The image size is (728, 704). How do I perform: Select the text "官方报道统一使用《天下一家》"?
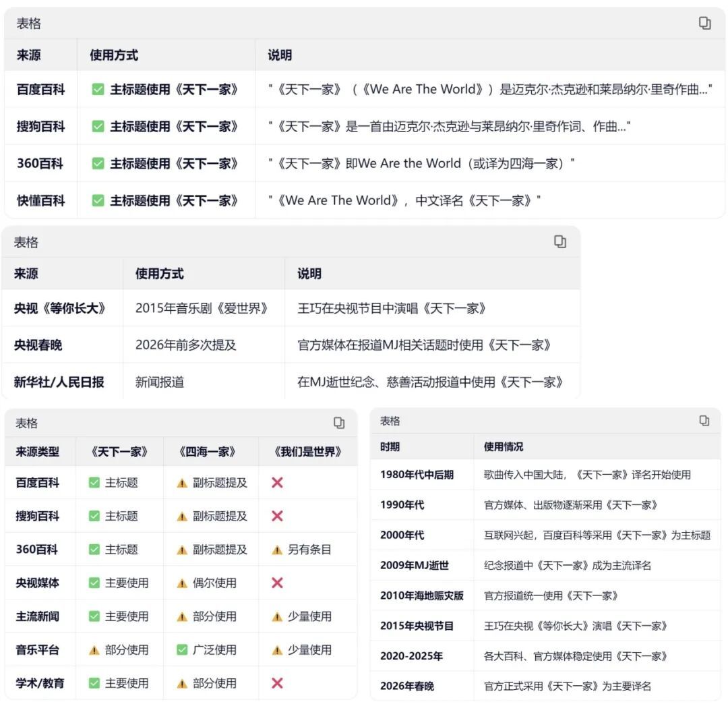(x=551, y=595)
